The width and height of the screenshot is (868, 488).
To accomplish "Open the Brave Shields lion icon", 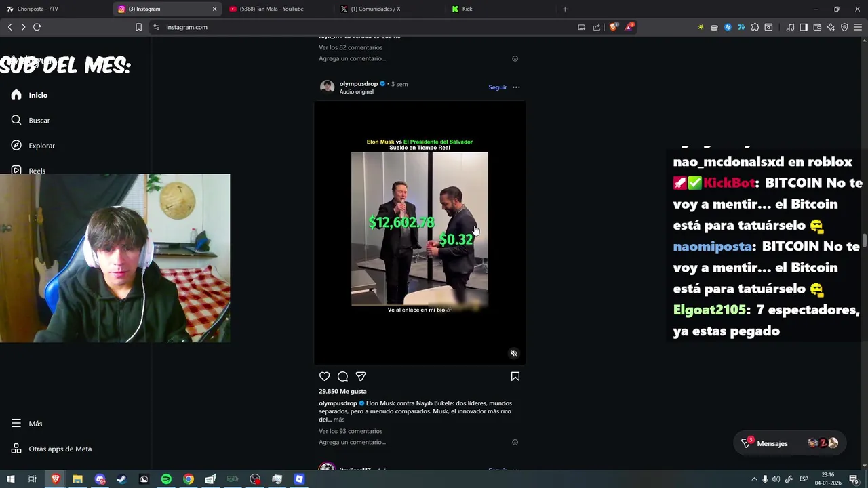I will 614,27.
